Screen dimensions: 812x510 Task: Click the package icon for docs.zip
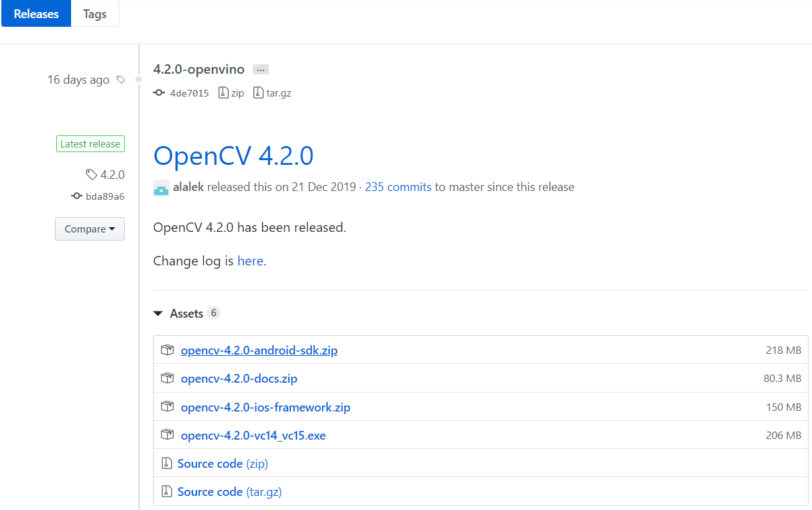(168, 379)
